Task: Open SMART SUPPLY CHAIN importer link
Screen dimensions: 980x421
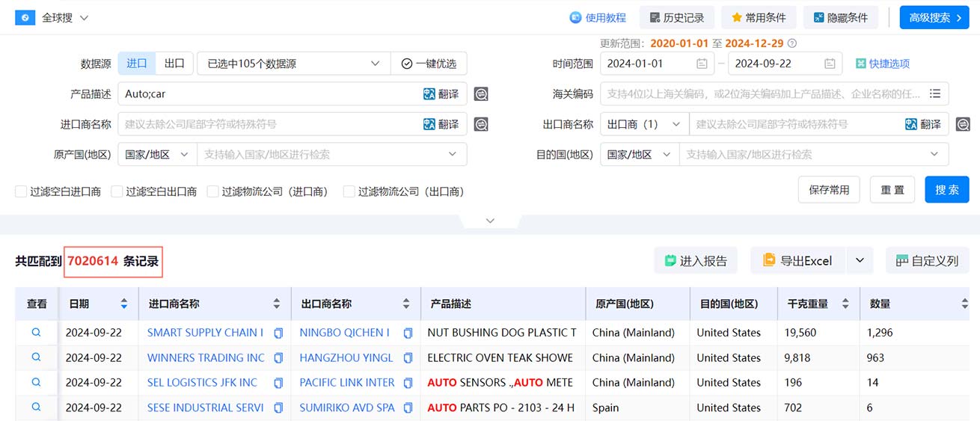Action: pyautogui.click(x=205, y=332)
